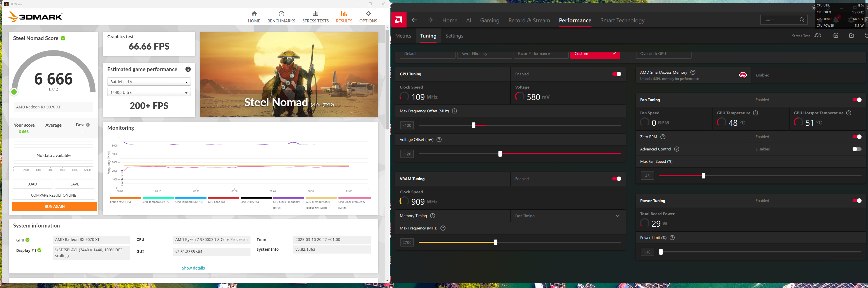Click the Max Fan Speed slider handle
This screenshot has height=288, width=868.
[703, 176]
